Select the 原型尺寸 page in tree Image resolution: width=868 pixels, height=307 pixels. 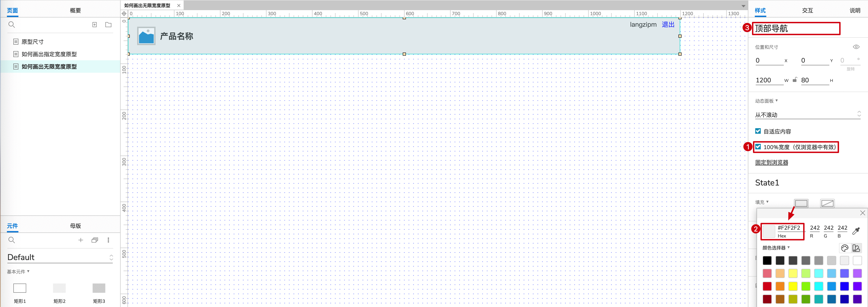33,42
